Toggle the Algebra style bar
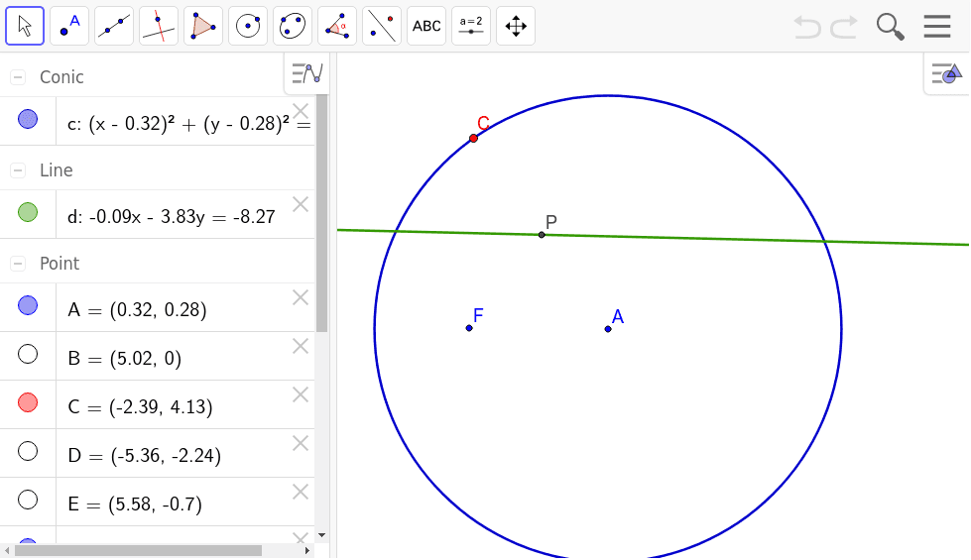The image size is (971, 560). [307, 73]
